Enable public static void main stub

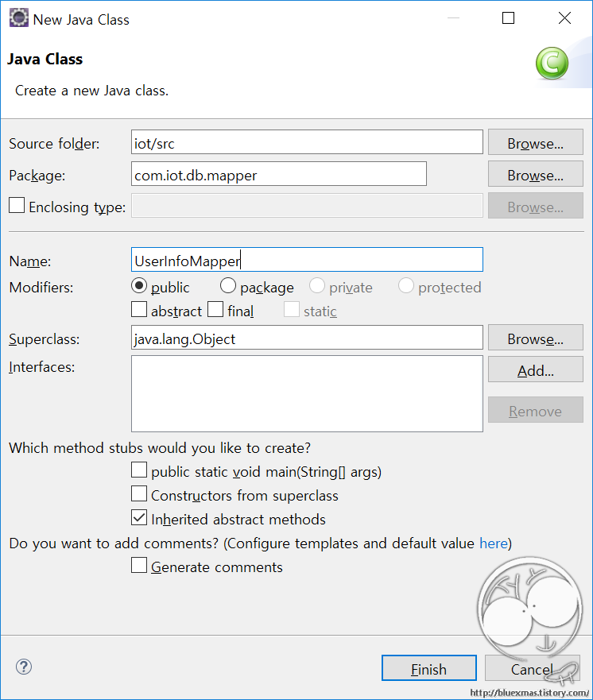click(139, 470)
